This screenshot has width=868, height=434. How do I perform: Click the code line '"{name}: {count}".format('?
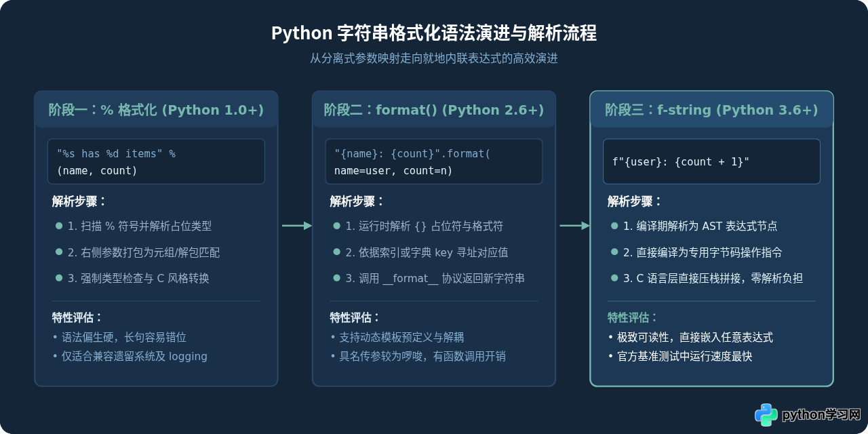(412, 154)
